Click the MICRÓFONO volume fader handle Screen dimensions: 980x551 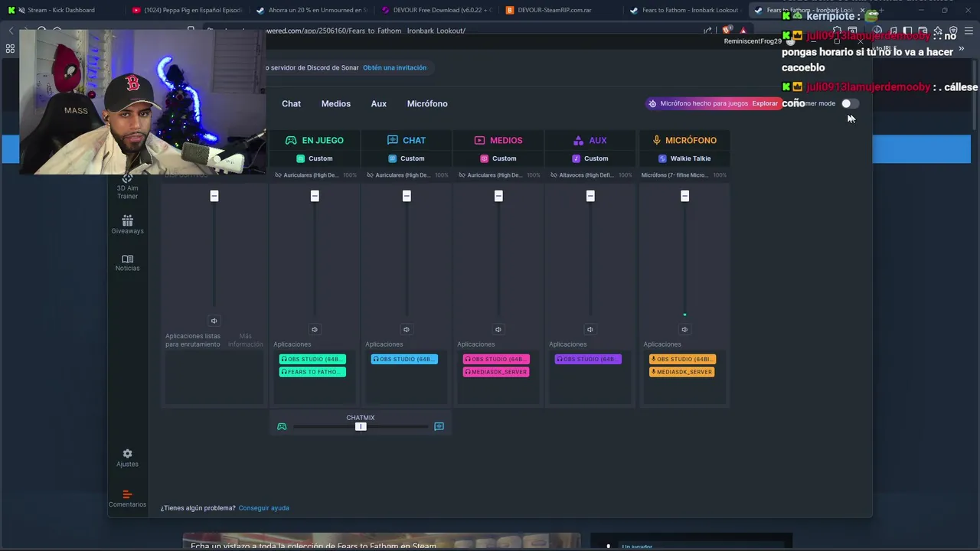coord(684,196)
